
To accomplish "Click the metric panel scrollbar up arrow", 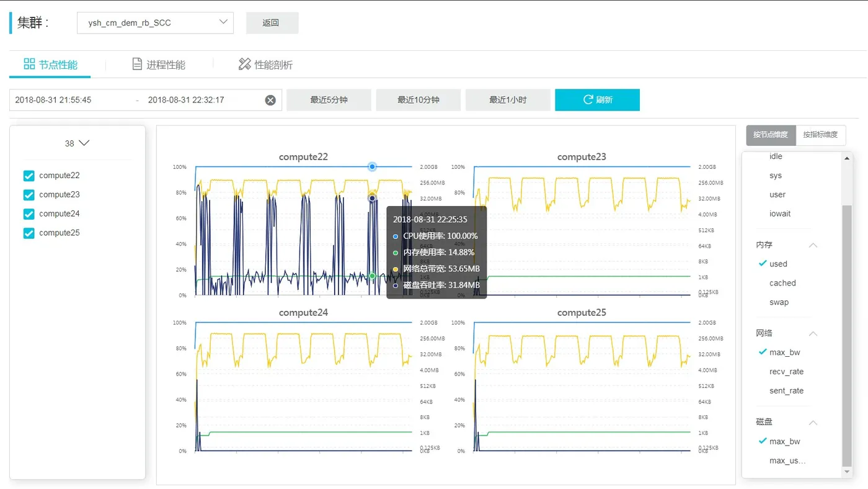I will click(848, 158).
